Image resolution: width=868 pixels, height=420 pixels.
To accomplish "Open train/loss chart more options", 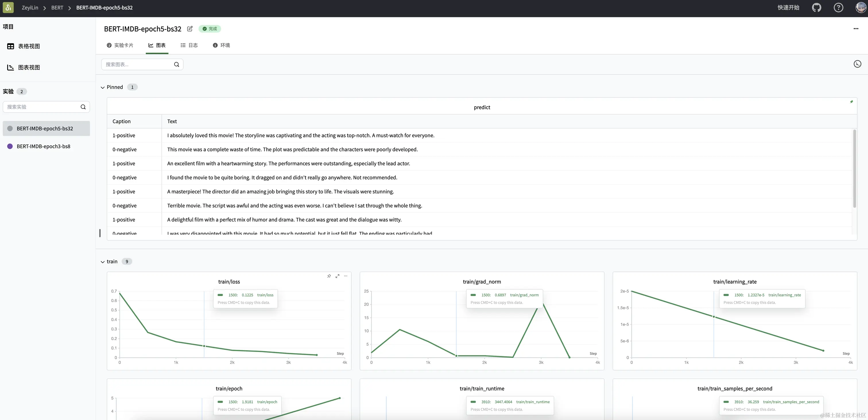I will (345, 276).
